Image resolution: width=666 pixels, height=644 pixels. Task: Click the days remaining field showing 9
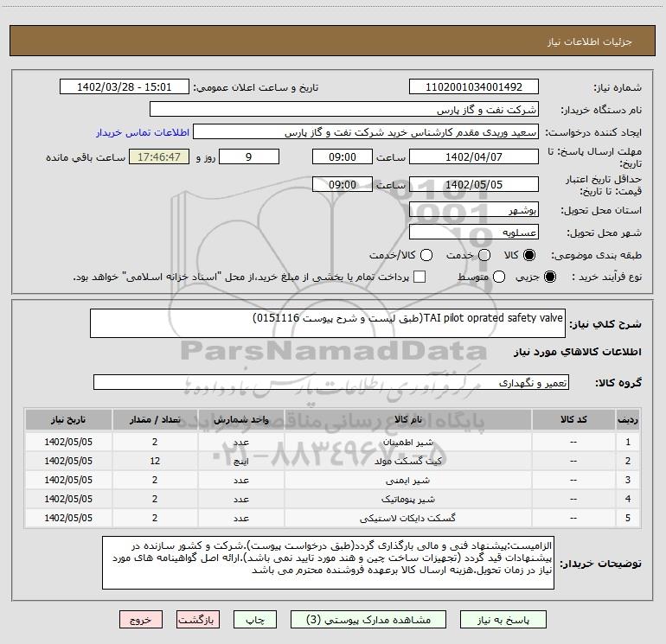pyautogui.click(x=249, y=156)
